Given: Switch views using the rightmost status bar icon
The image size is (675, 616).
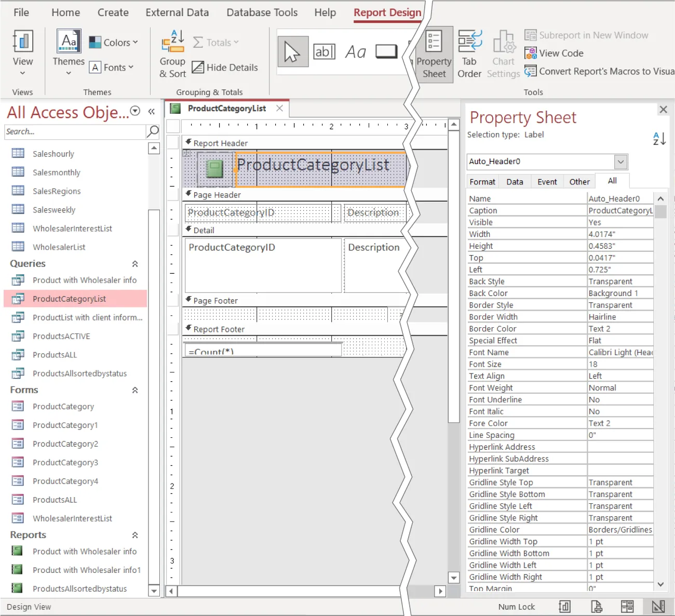Looking at the screenshot, I should 658,606.
